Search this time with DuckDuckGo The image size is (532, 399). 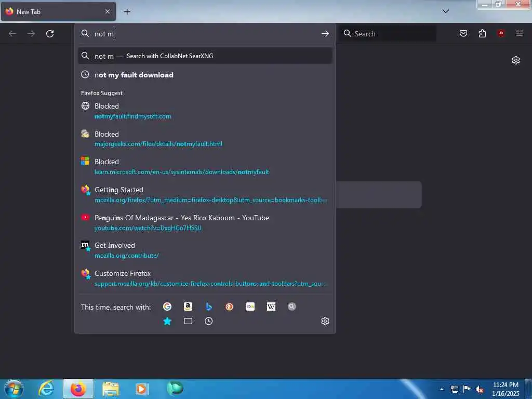229,307
